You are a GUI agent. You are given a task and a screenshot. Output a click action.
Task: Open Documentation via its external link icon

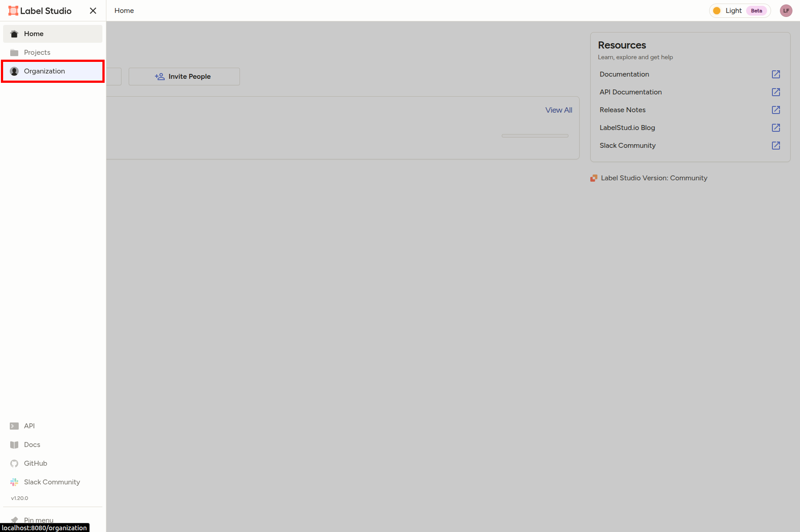(776, 74)
